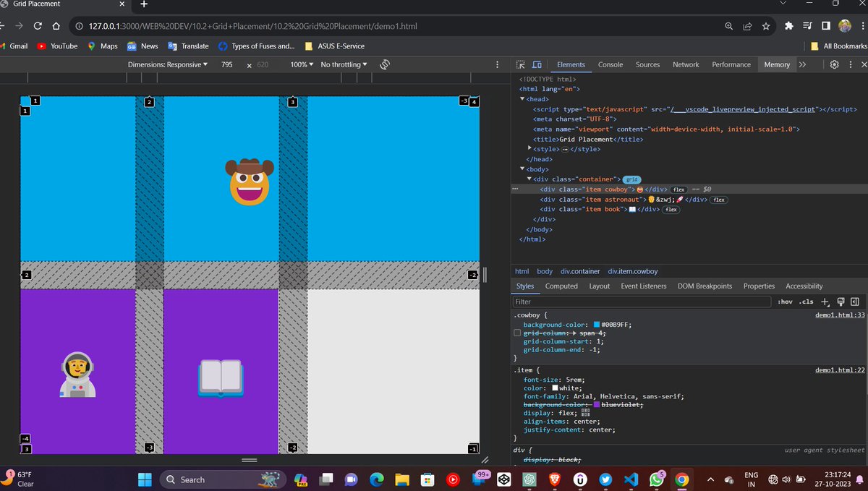
Task: Click the #00B9FF color swatch
Action: 597,325
